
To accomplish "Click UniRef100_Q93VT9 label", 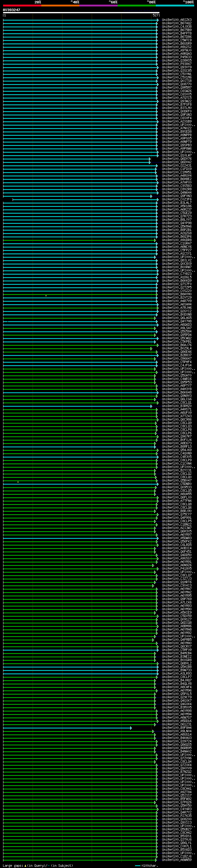I will click(177, 67).
